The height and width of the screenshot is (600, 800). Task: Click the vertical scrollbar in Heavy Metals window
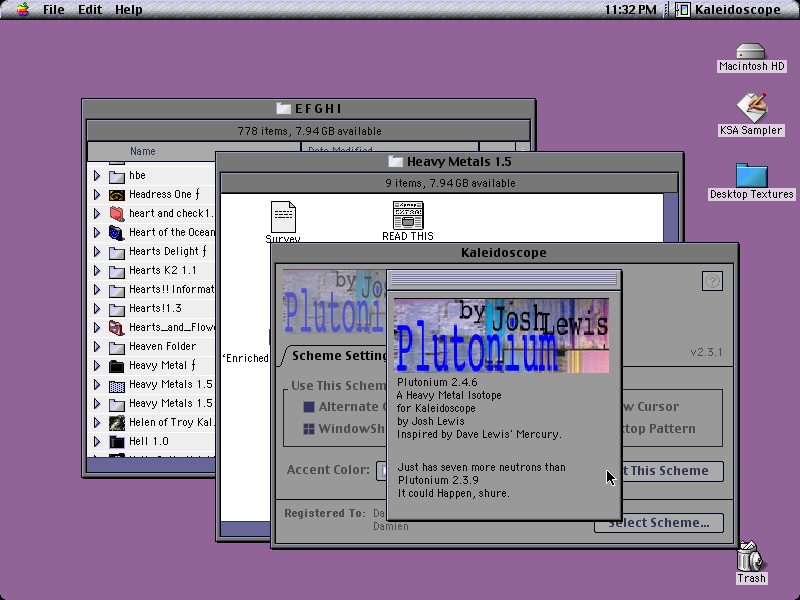[x=671, y=218]
